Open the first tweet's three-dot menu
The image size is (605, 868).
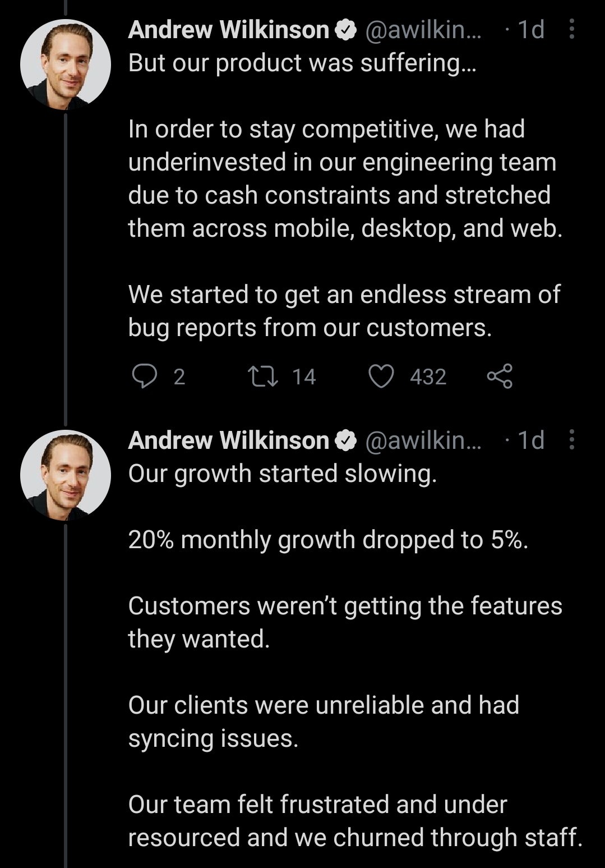(571, 29)
